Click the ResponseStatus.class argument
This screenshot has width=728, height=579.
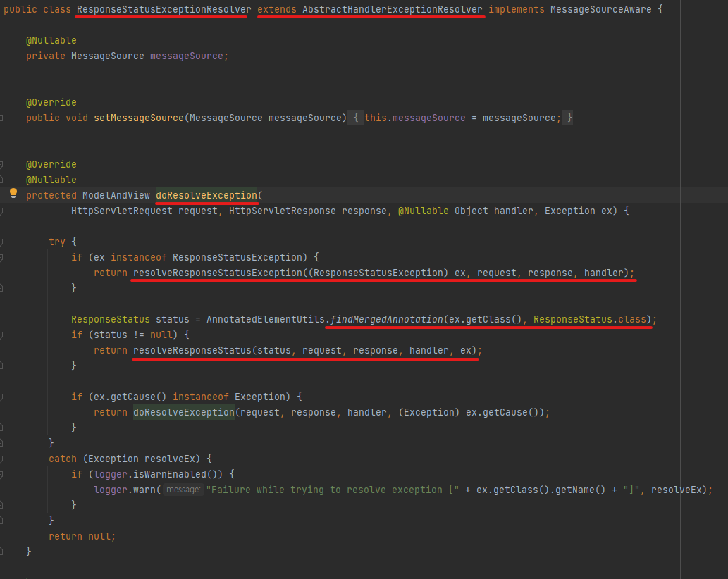(590, 320)
